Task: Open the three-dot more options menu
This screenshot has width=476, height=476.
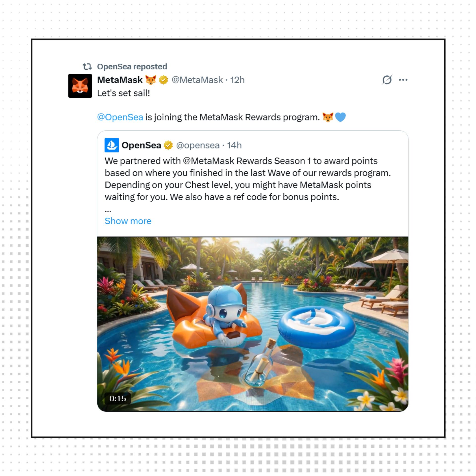Action: 403,80
